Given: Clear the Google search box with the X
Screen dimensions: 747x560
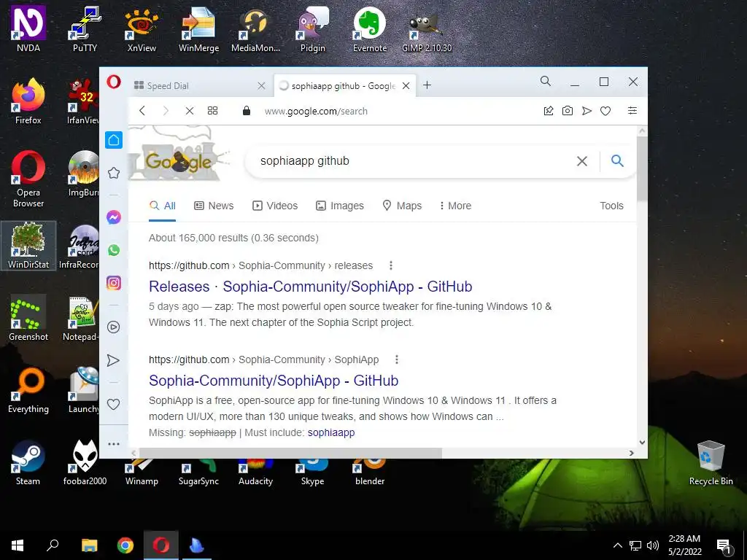Looking at the screenshot, I should click(x=581, y=161).
